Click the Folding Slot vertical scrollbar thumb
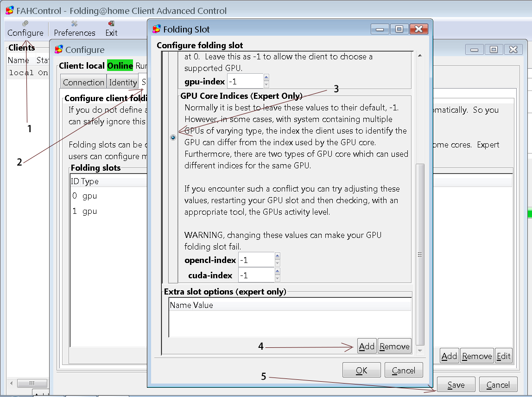This screenshot has height=397, width=532. [420, 255]
